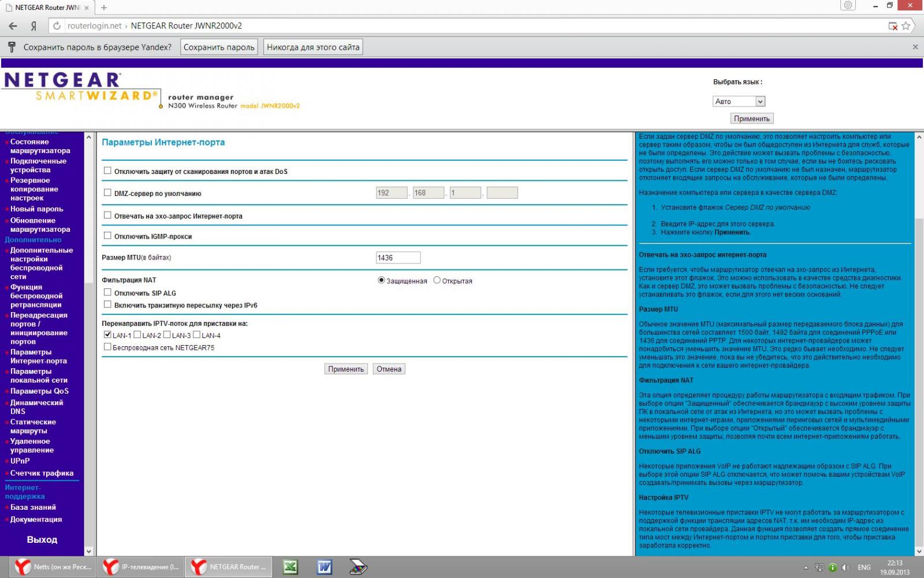This screenshot has height=578, width=924.
Task: Open 'Состояние маршрутизатора' menu item
Action: pyautogui.click(x=40, y=146)
